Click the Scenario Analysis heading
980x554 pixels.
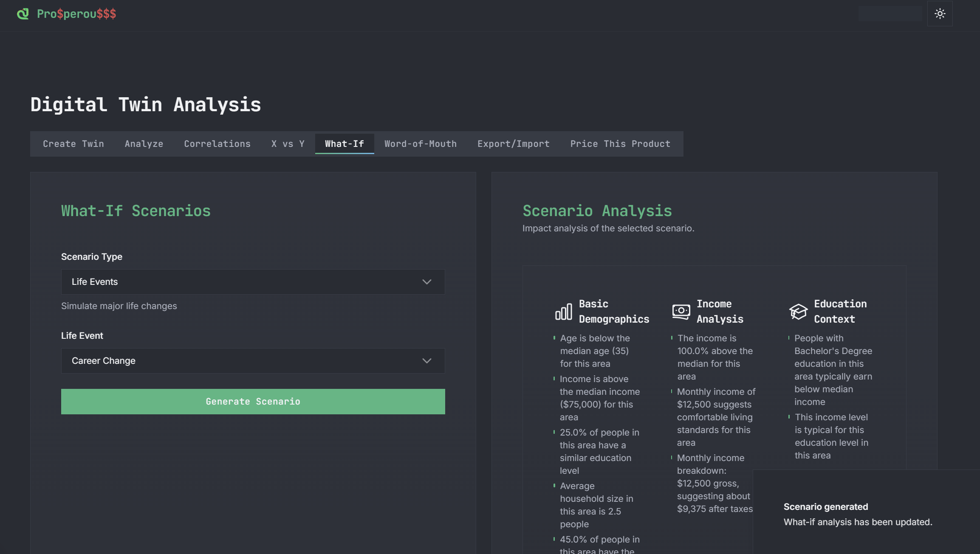coord(597,211)
